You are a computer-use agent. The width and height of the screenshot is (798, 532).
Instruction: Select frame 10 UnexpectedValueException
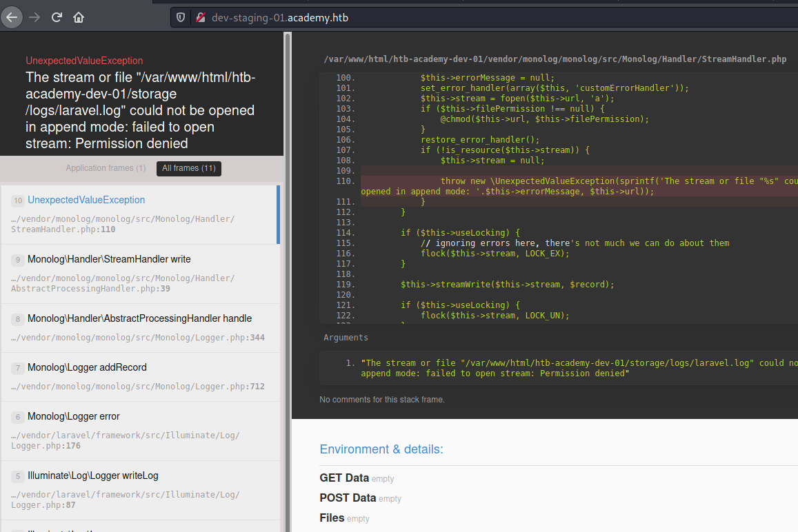click(x=86, y=201)
